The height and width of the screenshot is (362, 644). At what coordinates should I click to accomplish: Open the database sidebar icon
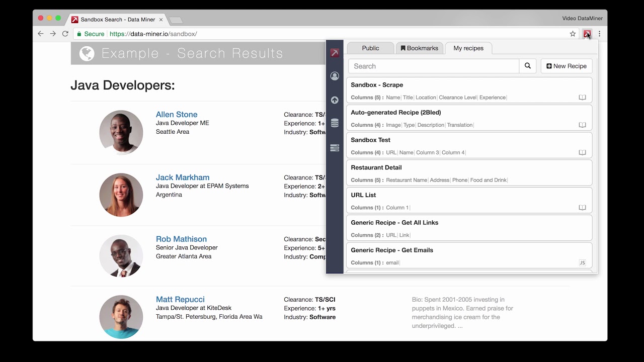coord(335,123)
